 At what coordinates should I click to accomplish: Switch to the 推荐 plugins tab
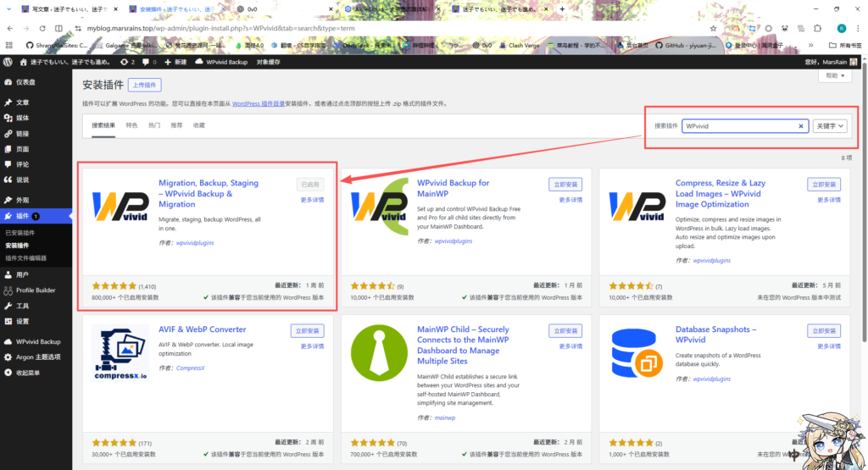(x=176, y=125)
